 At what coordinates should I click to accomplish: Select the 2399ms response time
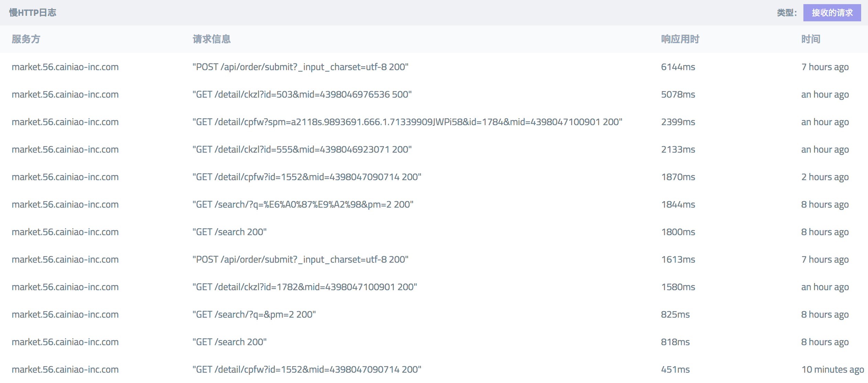678,122
